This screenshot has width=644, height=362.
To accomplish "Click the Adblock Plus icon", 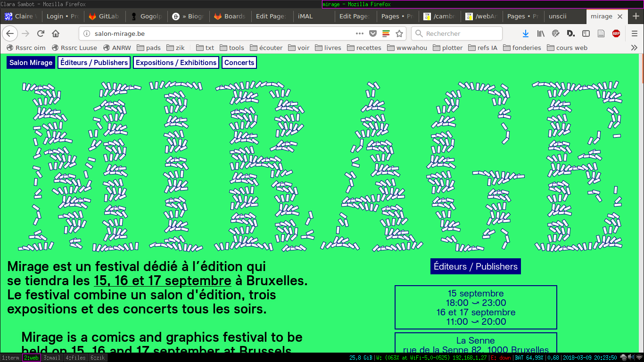I will click(616, 33).
